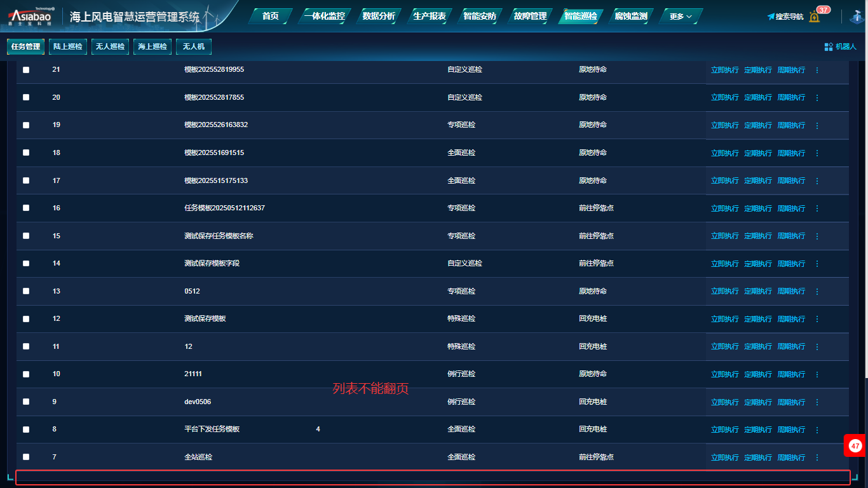The image size is (868, 488).
Task: Click the 机器人 grid icon
Action: [x=828, y=46]
